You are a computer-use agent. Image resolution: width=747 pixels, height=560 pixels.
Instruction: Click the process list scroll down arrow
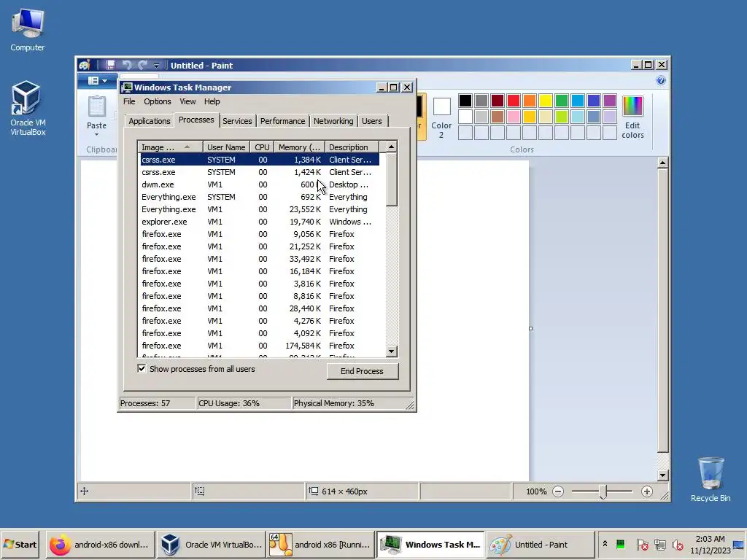pyautogui.click(x=391, y=351)
